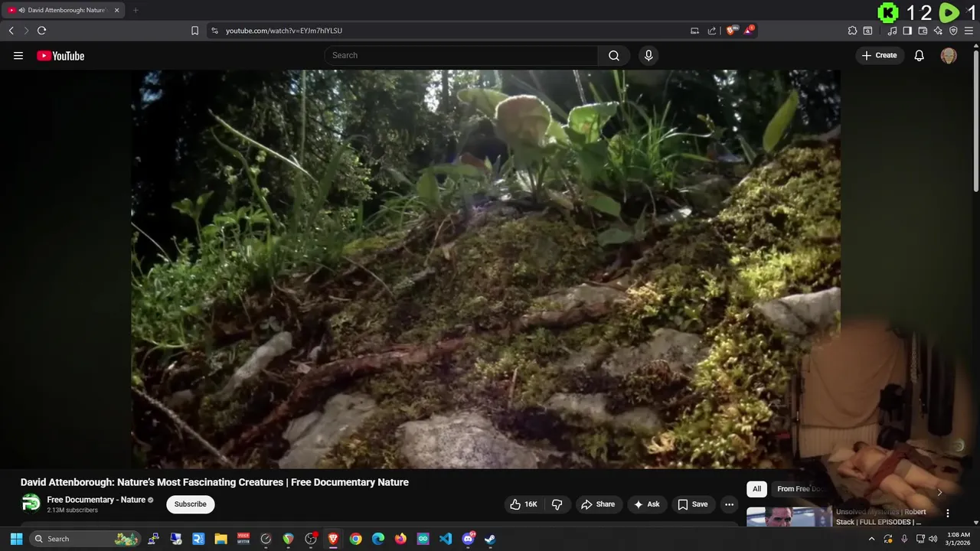Toggle the browser sidebar panel icon
The height and width of the screenshot is (551, 980).
click(907, 31)
